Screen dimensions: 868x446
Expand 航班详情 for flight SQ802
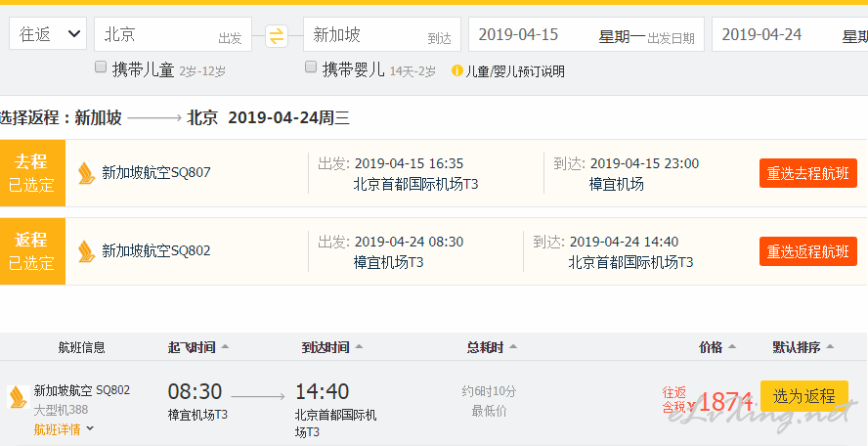click(x=64, y=429)
